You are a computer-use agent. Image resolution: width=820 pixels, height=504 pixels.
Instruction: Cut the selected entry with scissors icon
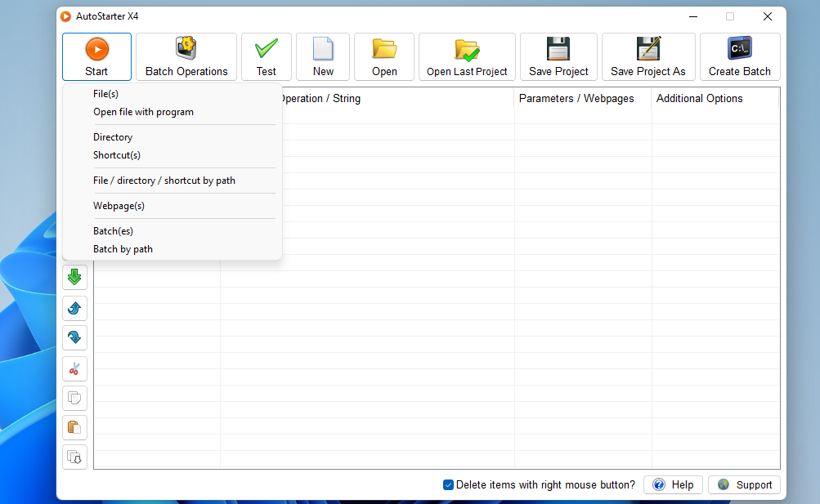[x=74, y=368]
